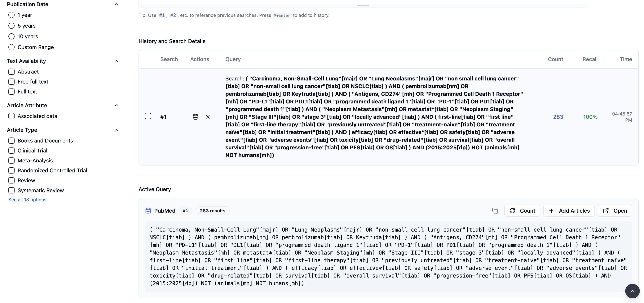The width and height of the screenshot is (644, 303).
Task: Choose the Custom Range date option
Action: pos(11,47)
